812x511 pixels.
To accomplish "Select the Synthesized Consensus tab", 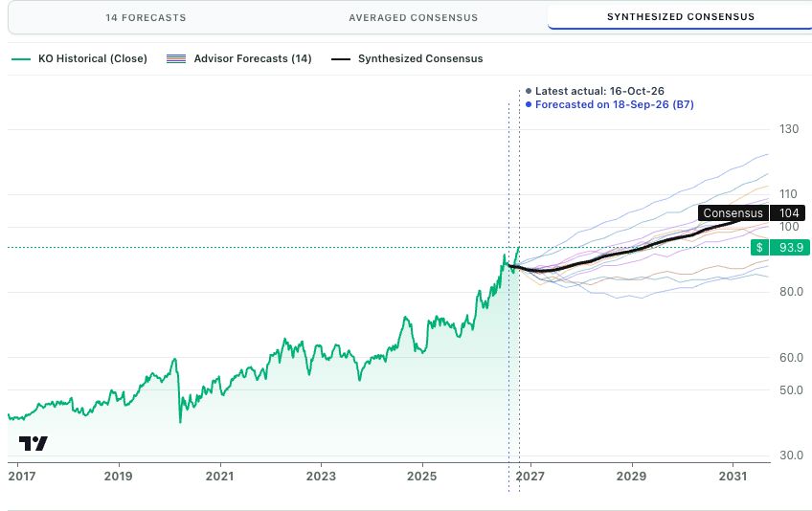I will 680,16.
